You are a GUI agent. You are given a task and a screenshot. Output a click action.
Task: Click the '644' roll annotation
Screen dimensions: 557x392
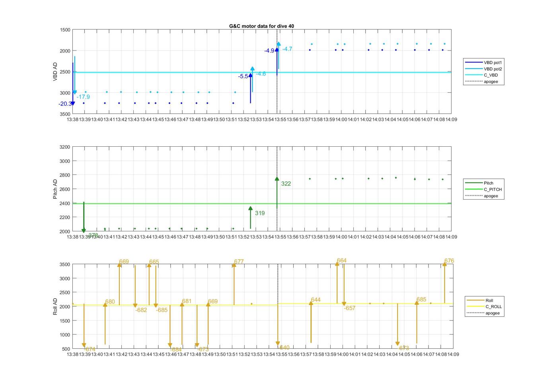[316, 300]
